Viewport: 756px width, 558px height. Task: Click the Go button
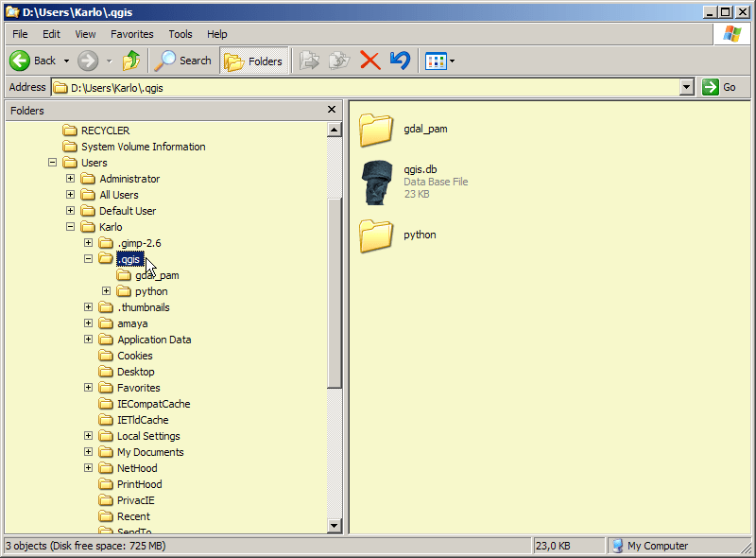720,87
